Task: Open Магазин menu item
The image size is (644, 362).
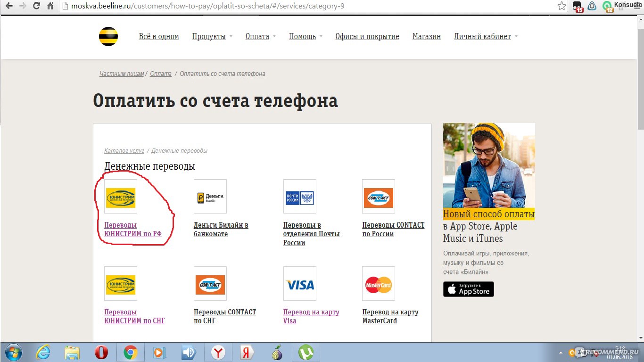Action: 427,36
